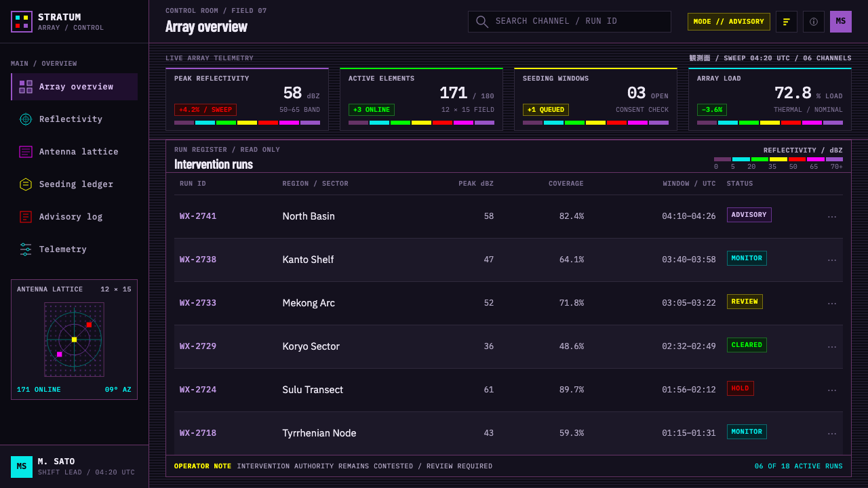Click the Mekong Arc region name
This screenshot has width=868, height=488.
(309, 303)
